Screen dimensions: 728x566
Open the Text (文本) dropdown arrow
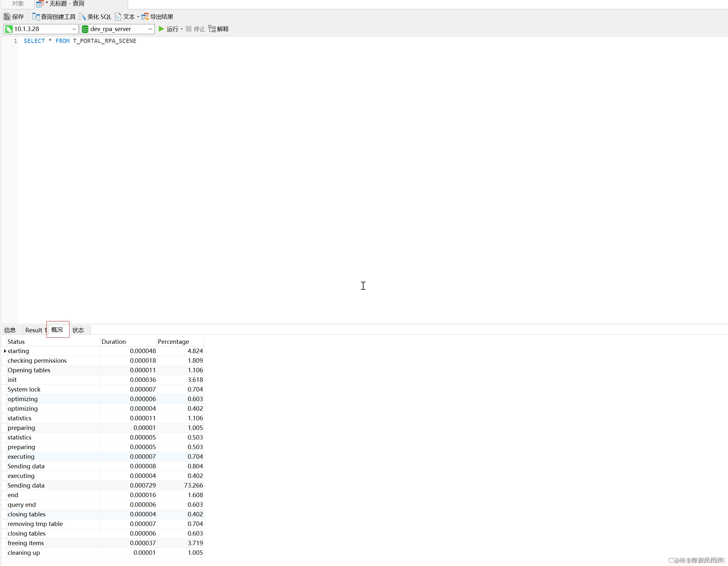pyautogui.click(x=138, y=17)
